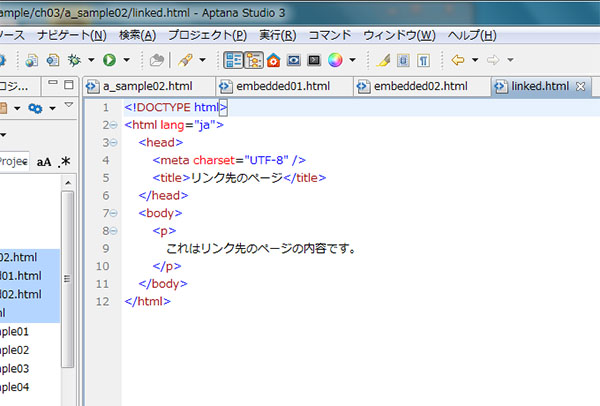Open dropdown next to pen tools icon
Image resolution: width=600 pixels, height=406 pixels.
[x=202, y=60]
